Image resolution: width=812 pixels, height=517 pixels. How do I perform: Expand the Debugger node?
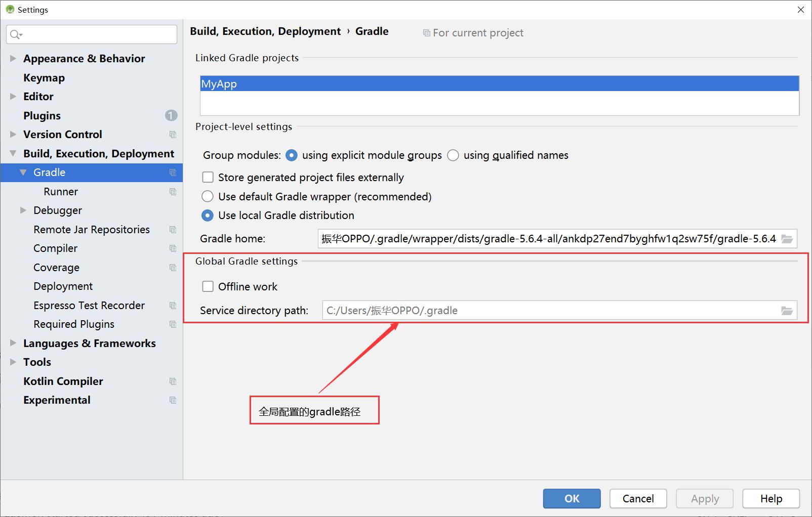pyautogui.click(x=23, y=210)
